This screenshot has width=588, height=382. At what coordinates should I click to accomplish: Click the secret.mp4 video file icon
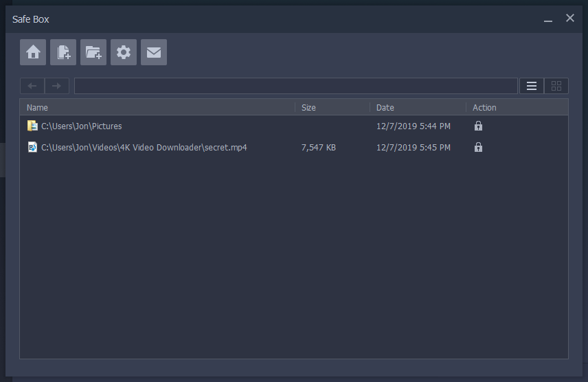(32, 147)
